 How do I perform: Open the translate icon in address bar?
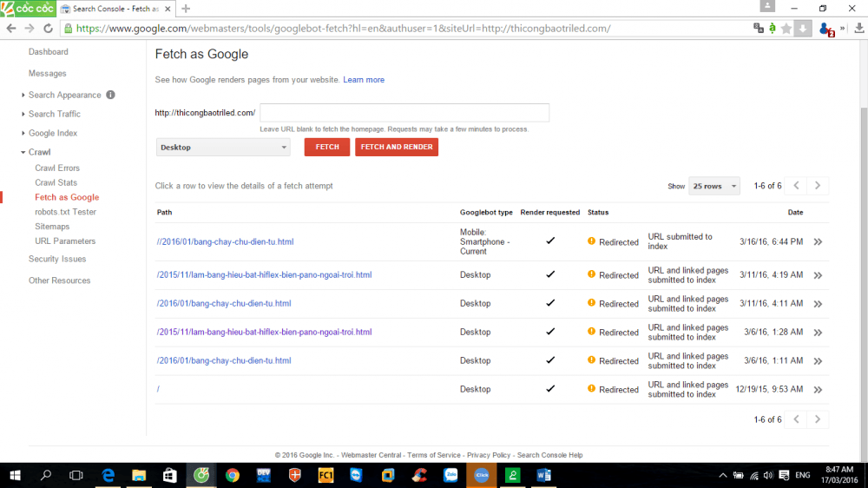759,29
